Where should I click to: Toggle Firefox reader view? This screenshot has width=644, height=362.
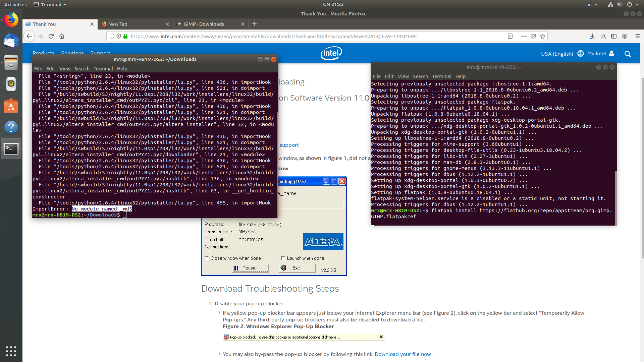pos(510,36)
